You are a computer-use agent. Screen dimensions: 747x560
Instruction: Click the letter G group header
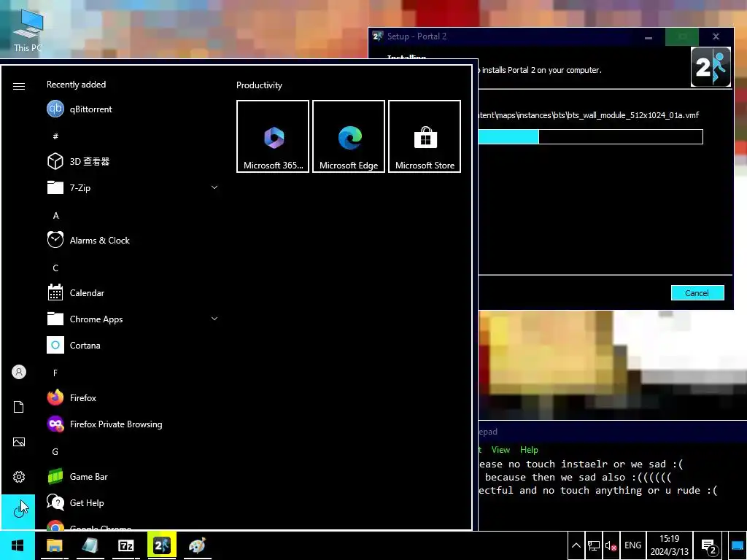[55, 451]
